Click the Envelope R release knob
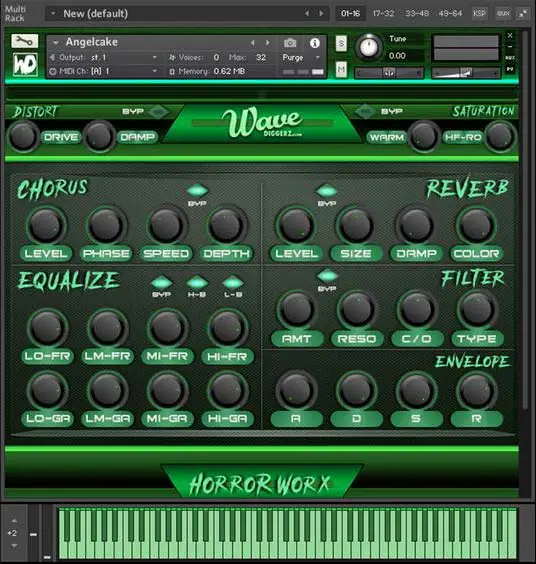Viewport: 536px width, 564px height. (x=477, y=391)
